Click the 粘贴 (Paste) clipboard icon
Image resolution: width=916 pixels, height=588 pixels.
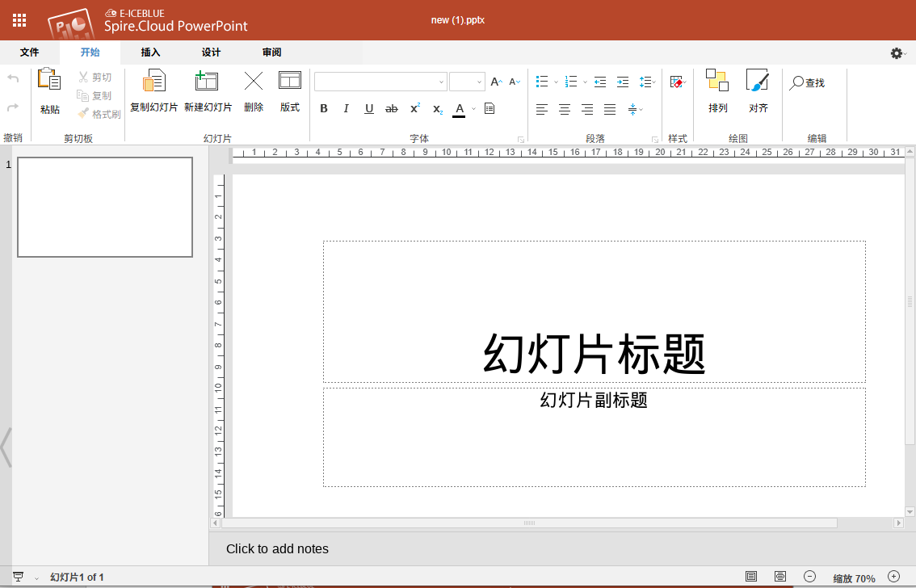(49, 80)
